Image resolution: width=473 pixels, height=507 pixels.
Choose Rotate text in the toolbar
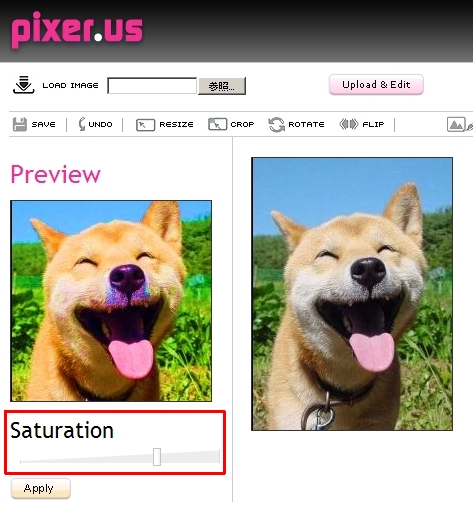point(306,124)
